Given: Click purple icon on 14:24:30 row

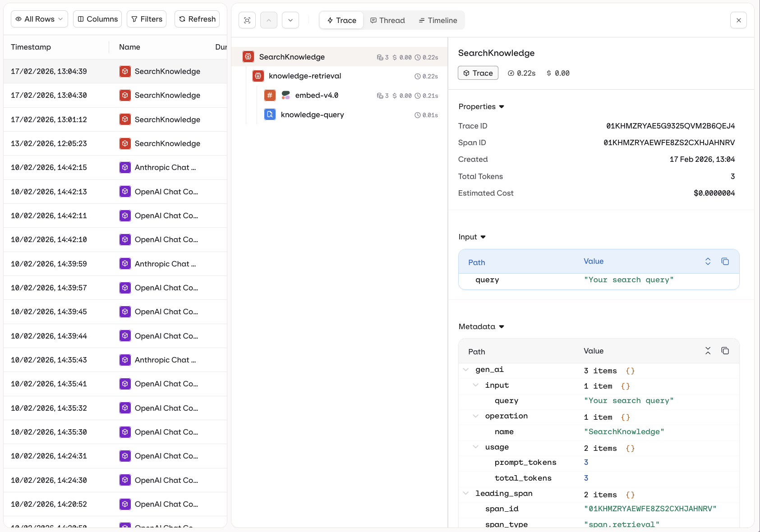Looking at the screenshot, I should [x=125, y=480].
